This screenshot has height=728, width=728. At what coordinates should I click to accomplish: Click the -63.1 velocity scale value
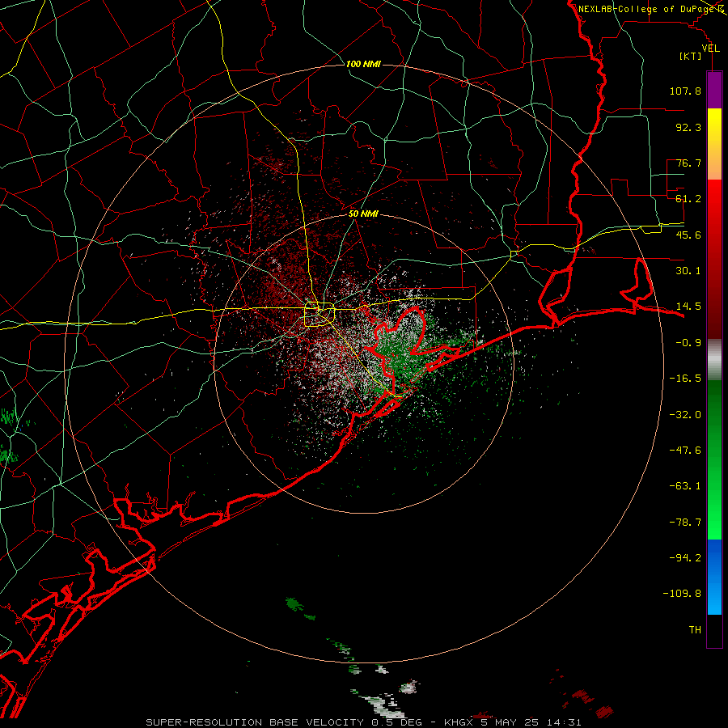[685, 486]
